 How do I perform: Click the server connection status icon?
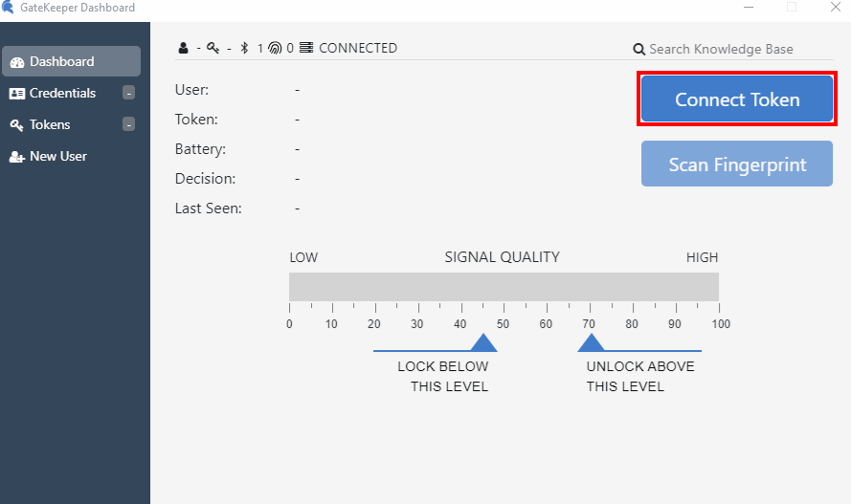click(306, 49)
